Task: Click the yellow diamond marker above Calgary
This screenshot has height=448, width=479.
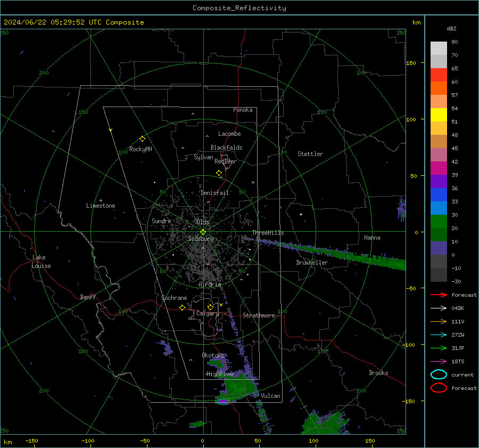Action: (210, 307)
